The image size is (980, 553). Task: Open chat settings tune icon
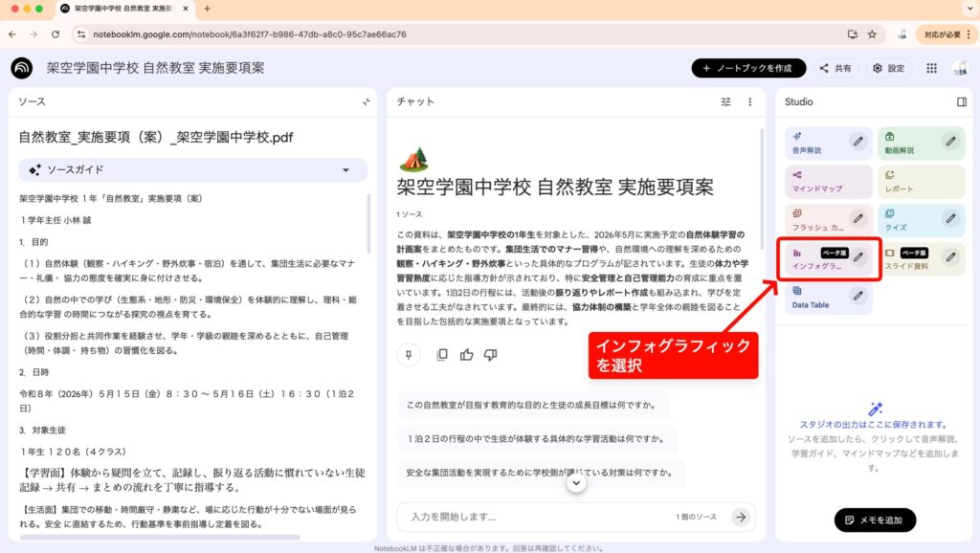[x=725, y=101]
